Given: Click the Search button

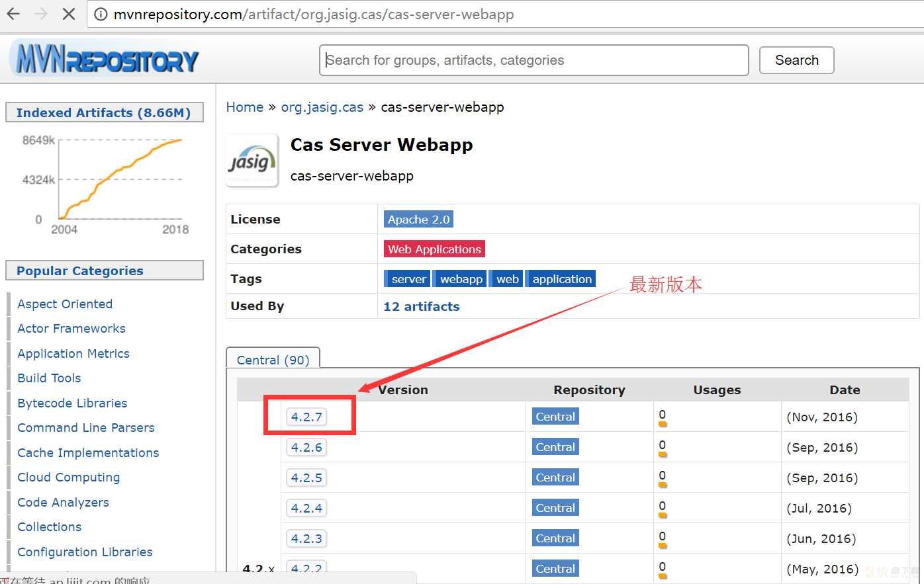Looking at the screenshot, I should pyautogui.click(x=796, y=60).
